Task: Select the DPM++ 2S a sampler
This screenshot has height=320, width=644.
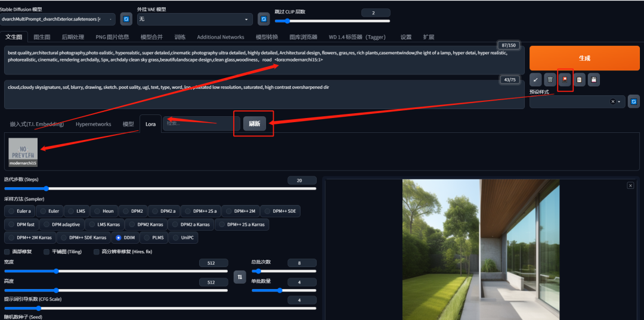Action: pos(201,212)
